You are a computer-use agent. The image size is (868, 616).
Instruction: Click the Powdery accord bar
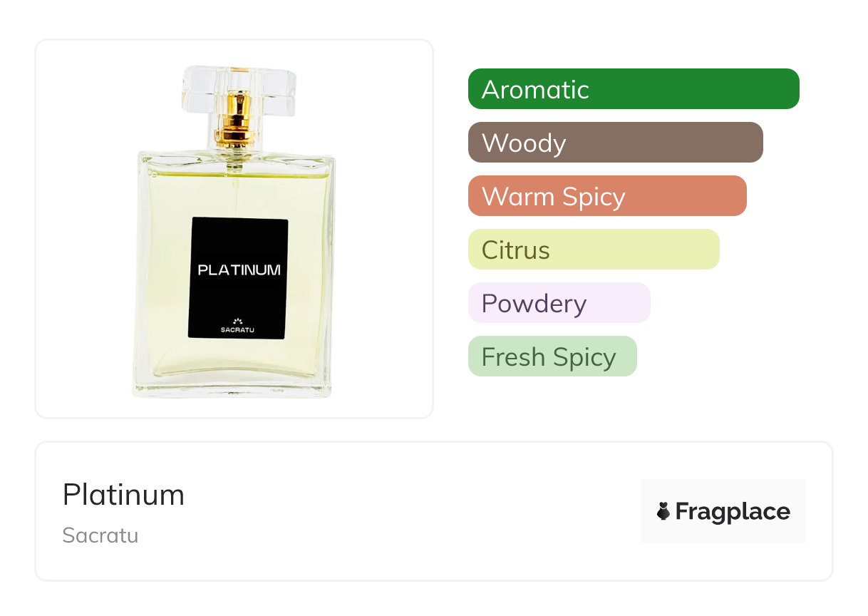click(559, 303)
